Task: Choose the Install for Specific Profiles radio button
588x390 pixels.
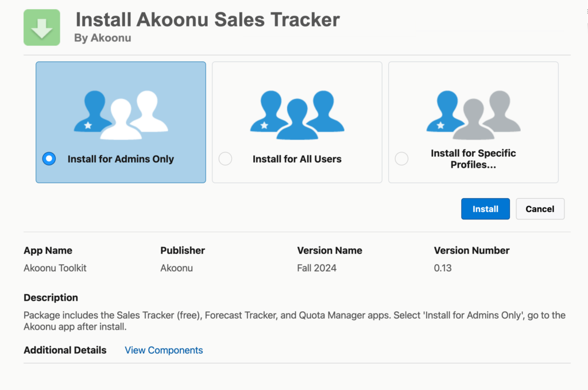Action: click(401, 159)
